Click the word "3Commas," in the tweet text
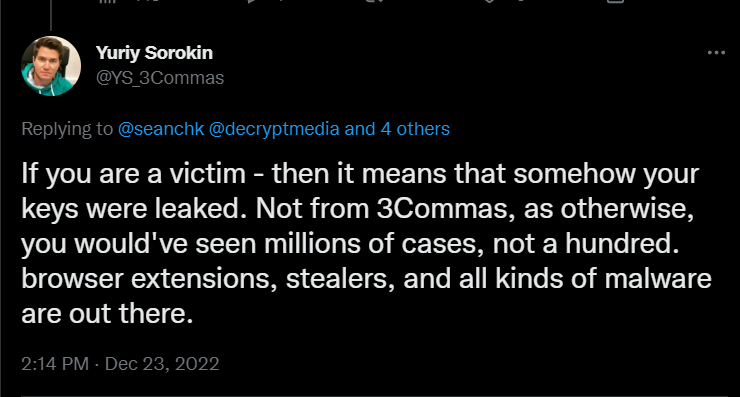 point(446,209)
